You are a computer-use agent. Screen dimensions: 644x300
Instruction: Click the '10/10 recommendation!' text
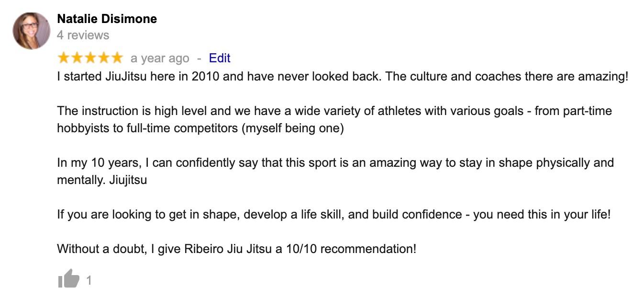click(x=351, y=249)
